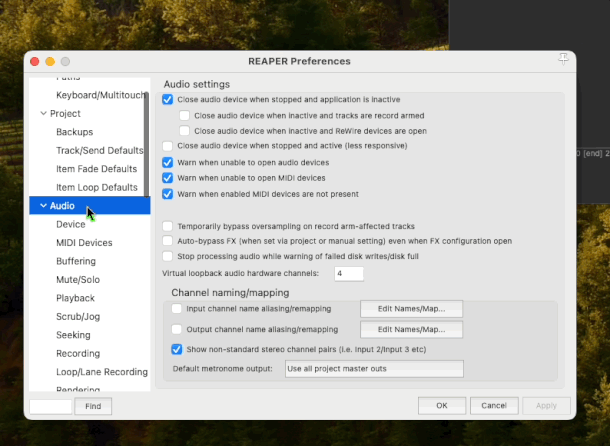Toggle warn when unable to open MIDI devices
The height and width of the screenshot is (446, 610).
(x=167, y=178)
